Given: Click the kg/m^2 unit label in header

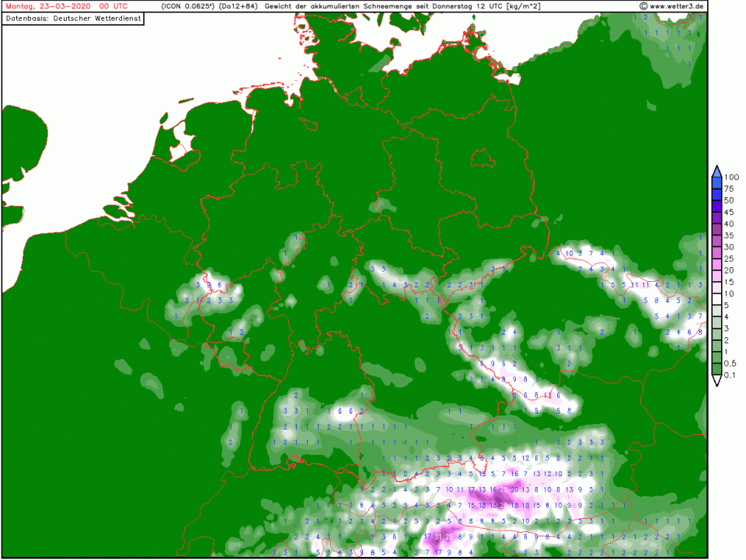Looking at the screenshot, I should [524, 6].
